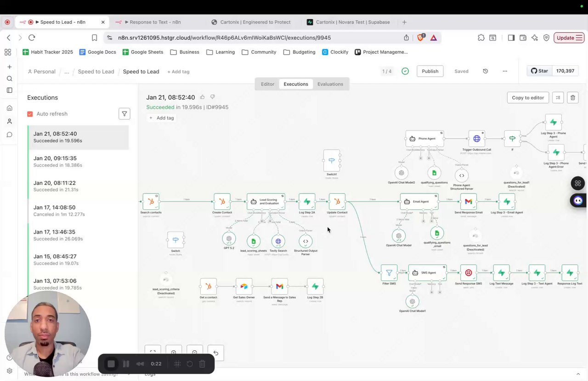The width and height of the screenshot is (588, 381).
Task: Click the execution filter funnel icon
Action: [x=124, y=114]
